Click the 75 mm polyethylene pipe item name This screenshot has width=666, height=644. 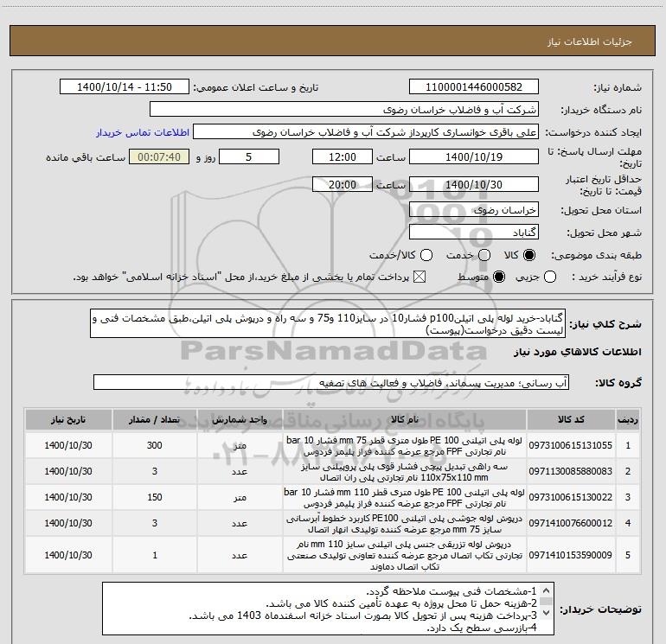coord(405,446)
